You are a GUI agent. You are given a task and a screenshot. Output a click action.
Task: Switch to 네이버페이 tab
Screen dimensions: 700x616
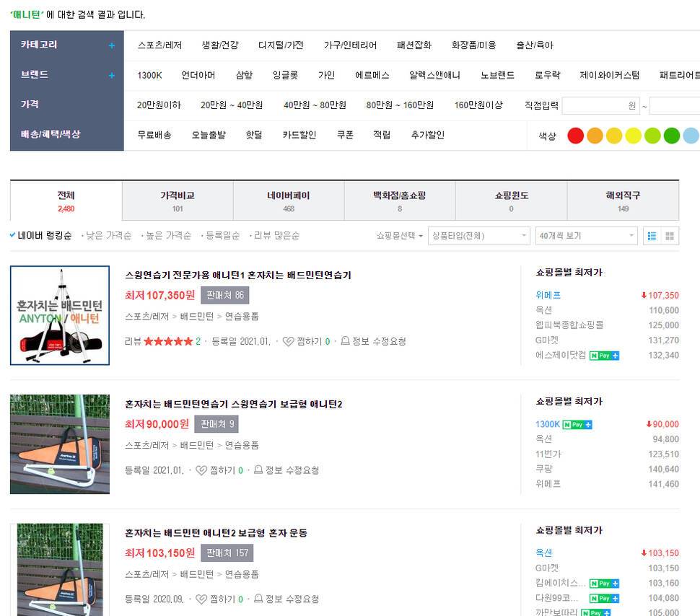(289, 201)
